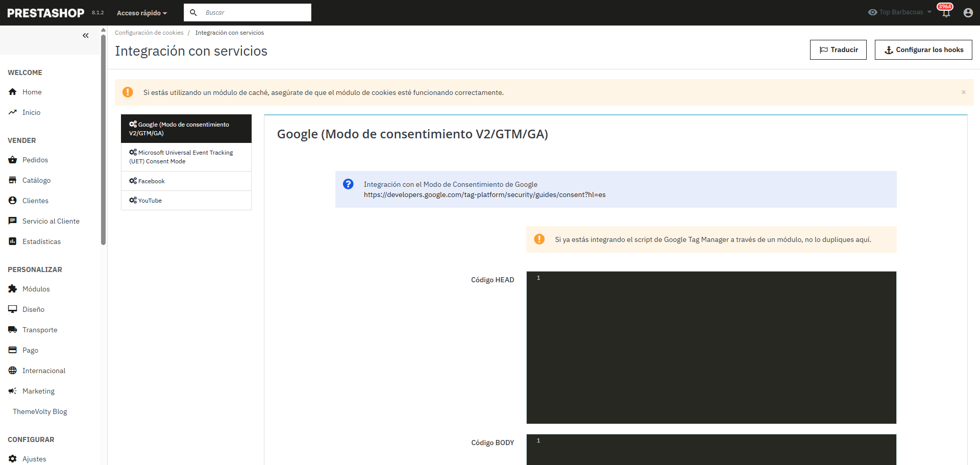Click the Internacional globe icon

pyautogui.click(x=13, y=371)
